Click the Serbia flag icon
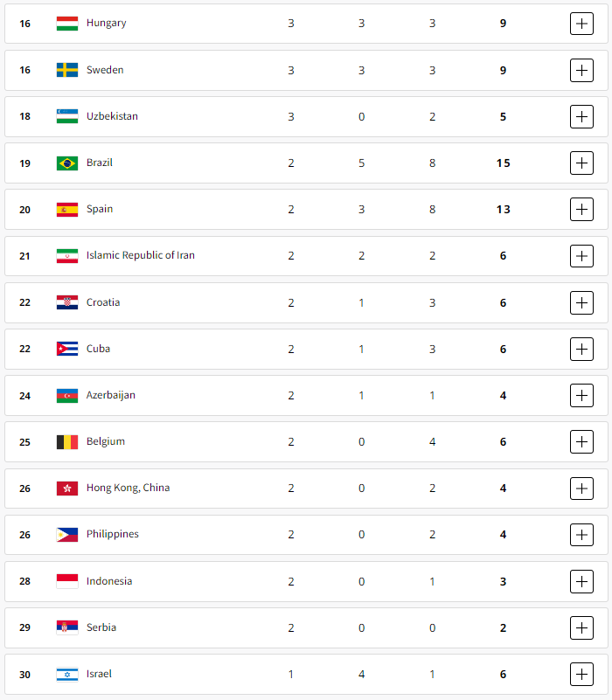 click(67, 627)
